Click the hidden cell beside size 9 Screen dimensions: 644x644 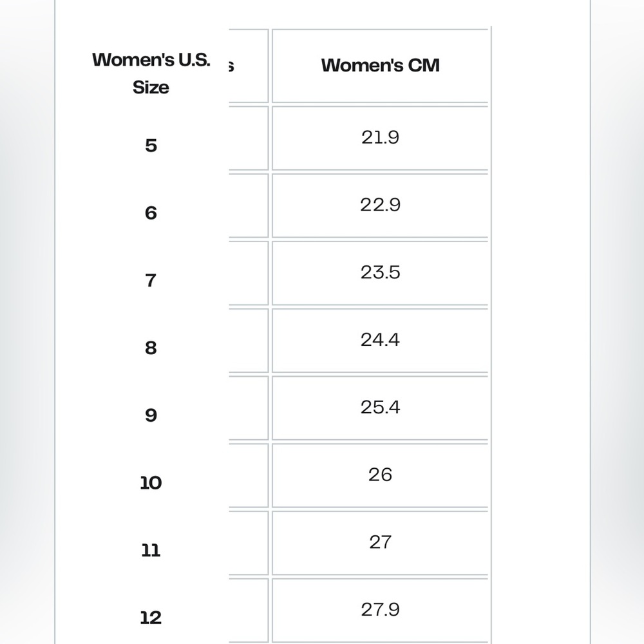(249, 408)
